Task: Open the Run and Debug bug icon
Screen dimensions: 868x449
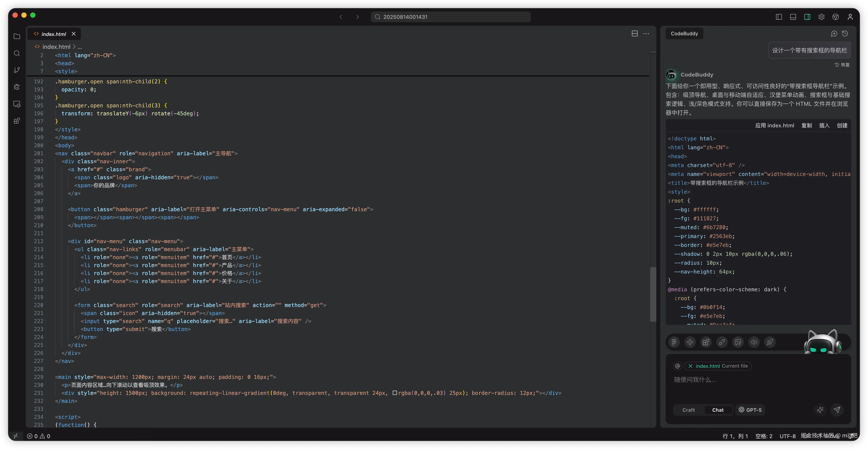Action: tap(17, 87)
